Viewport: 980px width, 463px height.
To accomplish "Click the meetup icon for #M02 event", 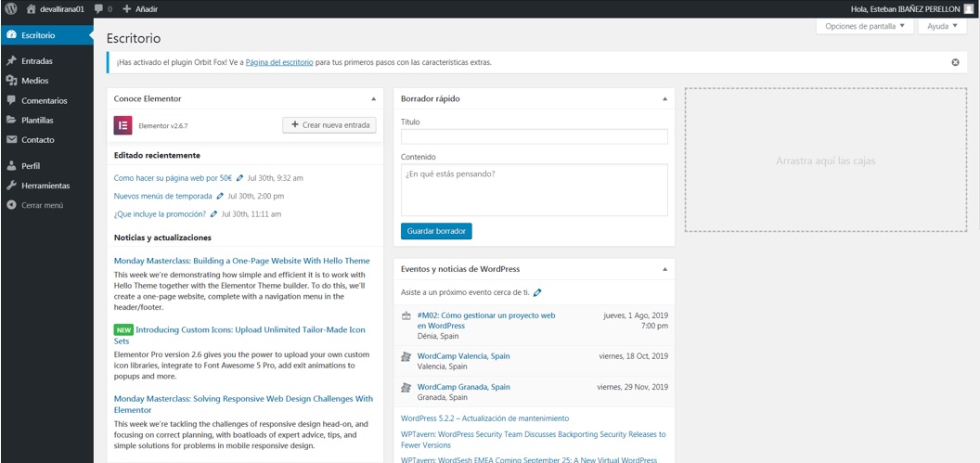I will point(406,315).
